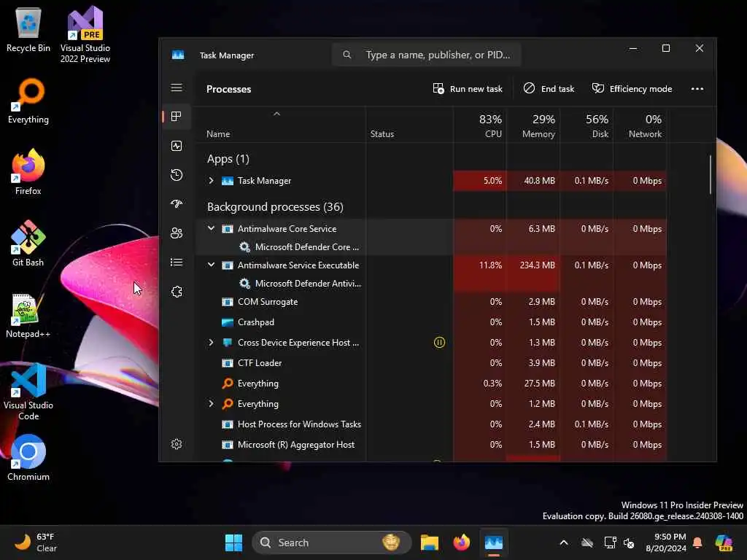747x560 pixels.
Task: Click the End task button
Action: [x=549, y=89]
